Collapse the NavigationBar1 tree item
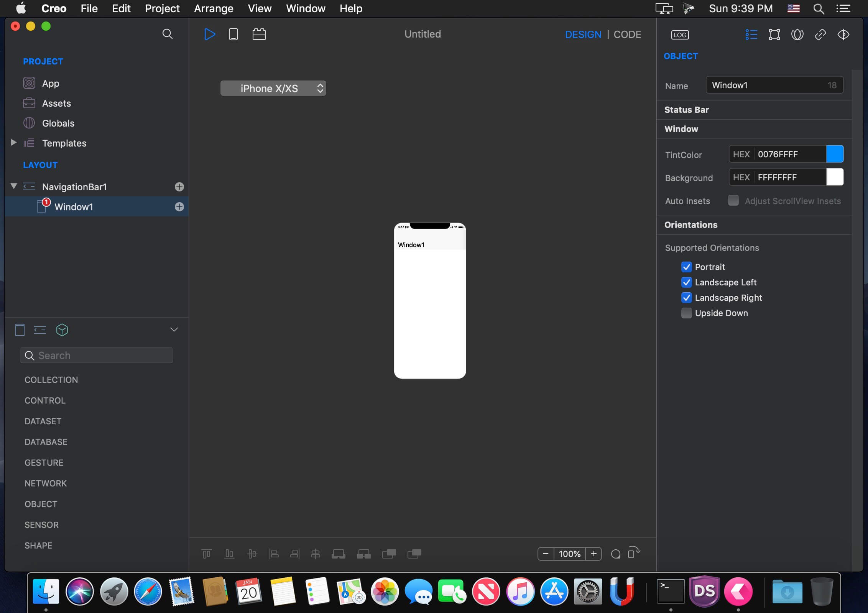 [x=13, y=186]
